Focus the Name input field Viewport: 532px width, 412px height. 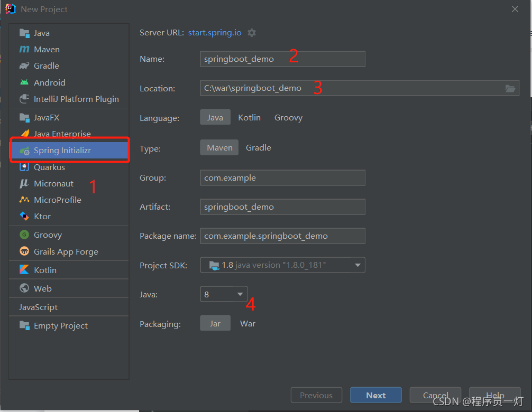(x=282, y=59)
